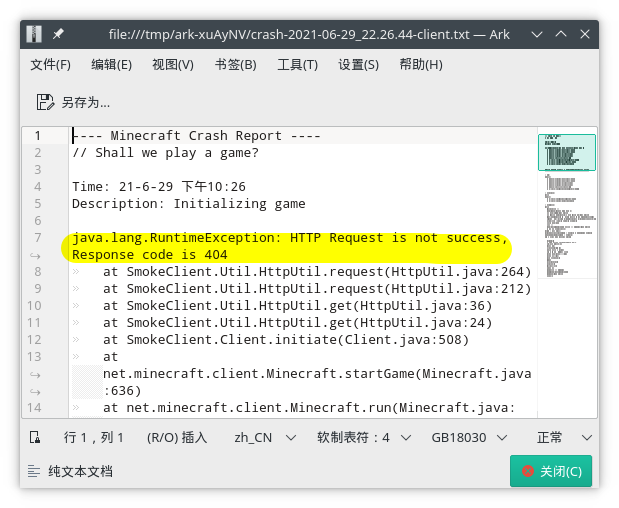
Task: Click the pin window icon in title bar
Action: point(58,34)
